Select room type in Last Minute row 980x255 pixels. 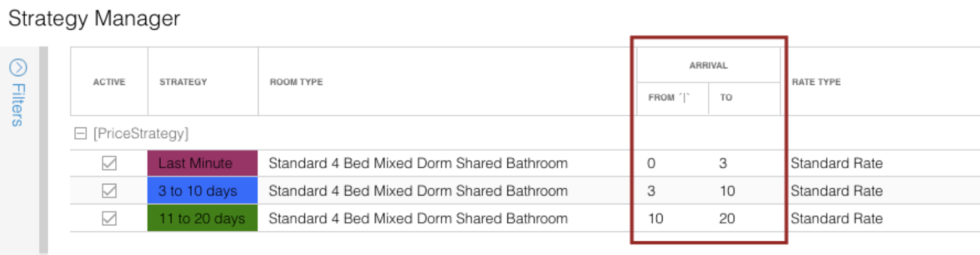pyautogui.click(x=418, y=163)
